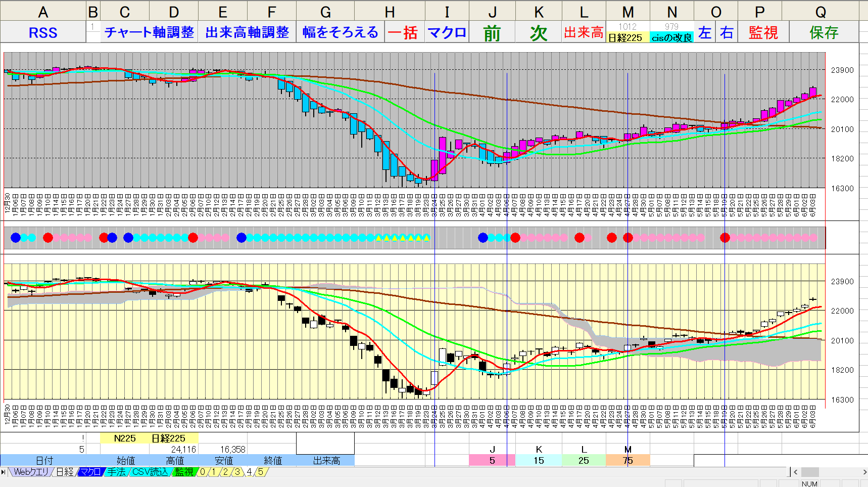Open sheet tab 5

(x=261, y=472)
